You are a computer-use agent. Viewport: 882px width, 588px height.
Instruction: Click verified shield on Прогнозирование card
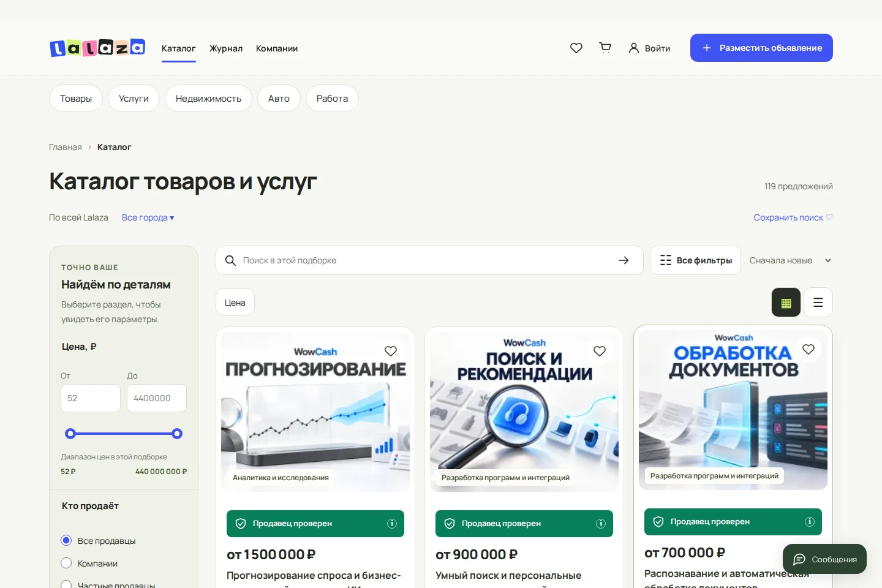coord(241,524)
